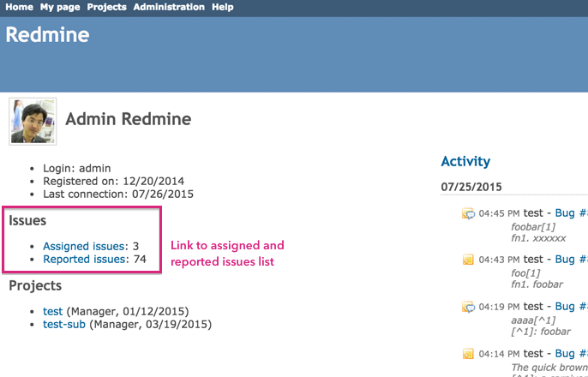The image size is (588, 377).
Task: Click the 'fn1. foobar' activity text
Action: tap(537, 284)
